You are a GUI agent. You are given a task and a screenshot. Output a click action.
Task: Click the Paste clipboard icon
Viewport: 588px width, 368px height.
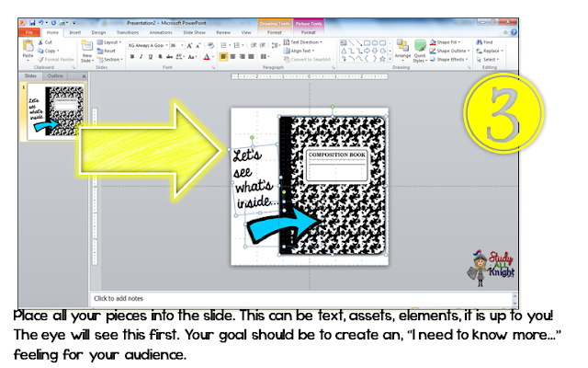click(x=28, y=47)
